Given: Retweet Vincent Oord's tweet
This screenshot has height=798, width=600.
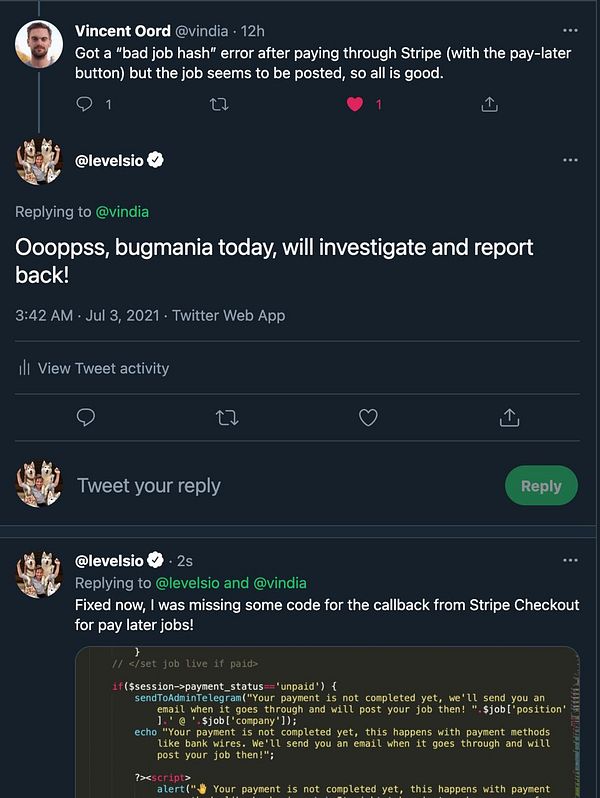Looking at the screenshot, I should tap(219, 103).
